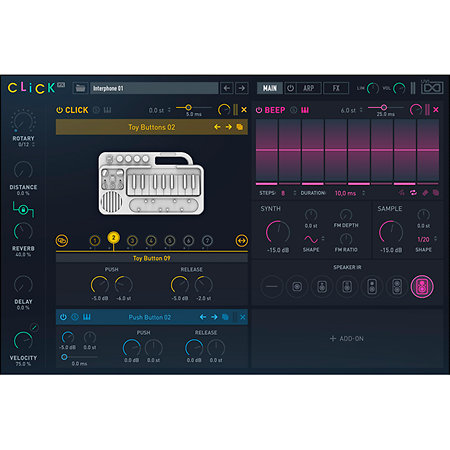Viewport: 450px width, 450px height.
Task: Click the lock icon below Distance
Action: (23, 209)
